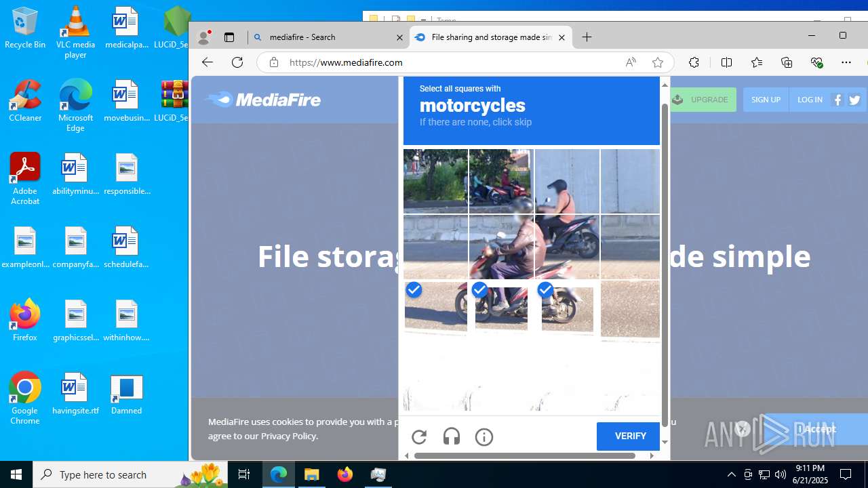This screenshot has height=488, width=868.
Task: Switch to audio captcha challenge
Action: click(x=452, y=437)
